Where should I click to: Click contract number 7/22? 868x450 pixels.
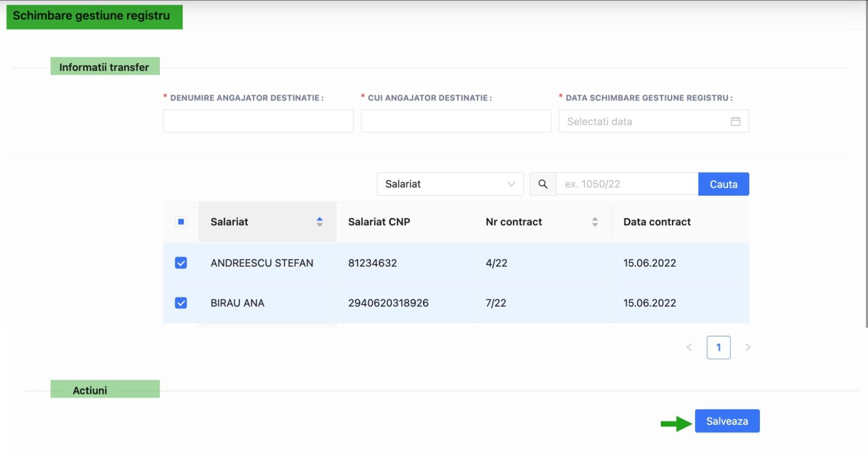point(496,303)
